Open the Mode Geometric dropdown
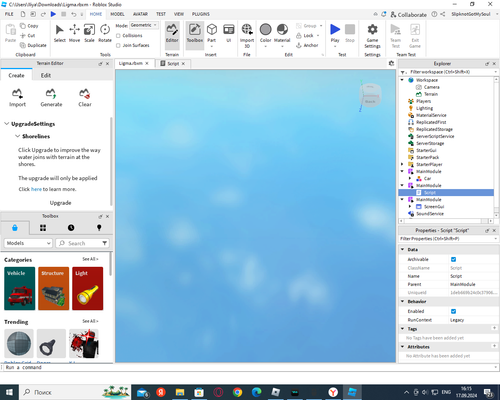The width and height of the screenshot is (500, 400). pos(144,25)
